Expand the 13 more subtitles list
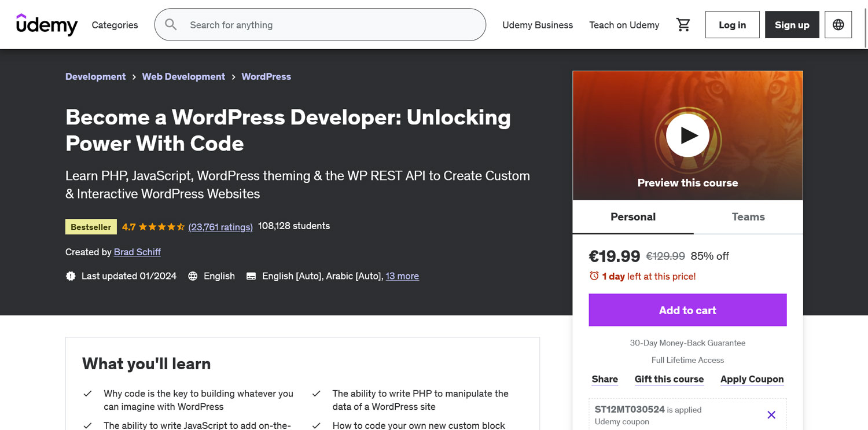This screenshot has height=430, width=868. (x=402, y=276)
